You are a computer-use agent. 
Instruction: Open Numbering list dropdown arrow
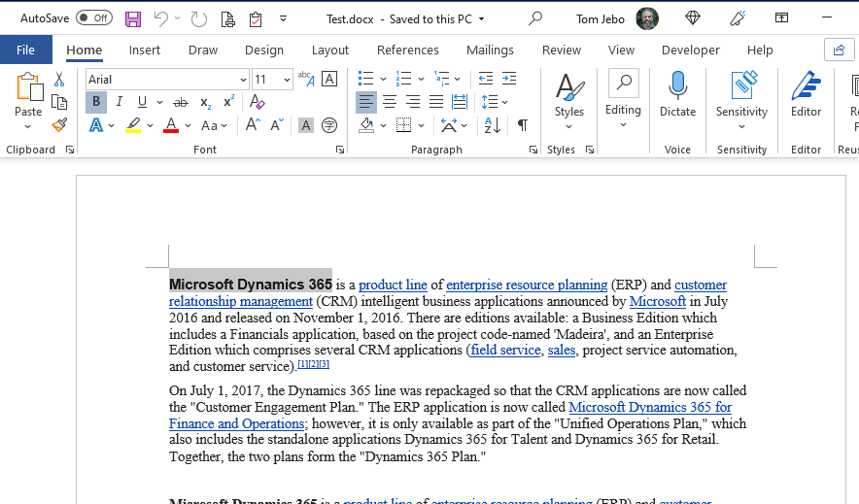(421, 80)
